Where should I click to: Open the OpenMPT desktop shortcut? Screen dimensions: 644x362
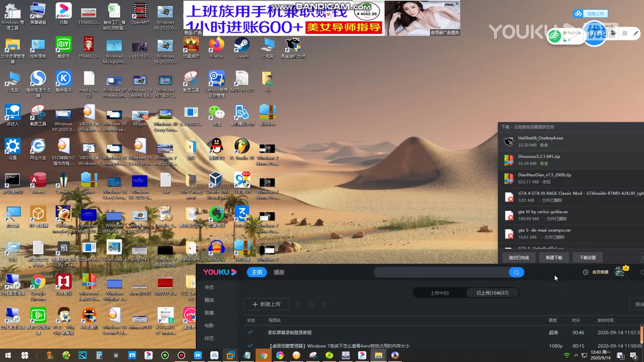pyautogui.click(x=140, y=14)
